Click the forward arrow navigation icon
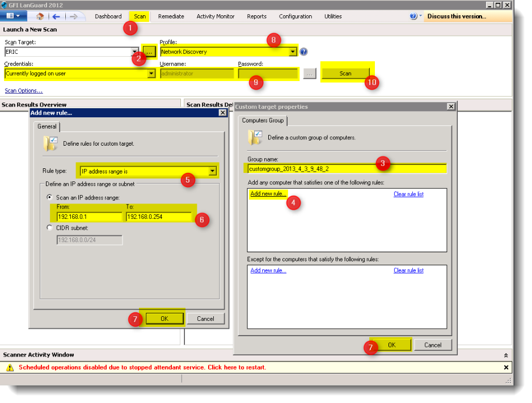This screenshot has width=532, height=403. tap(73, 16)
